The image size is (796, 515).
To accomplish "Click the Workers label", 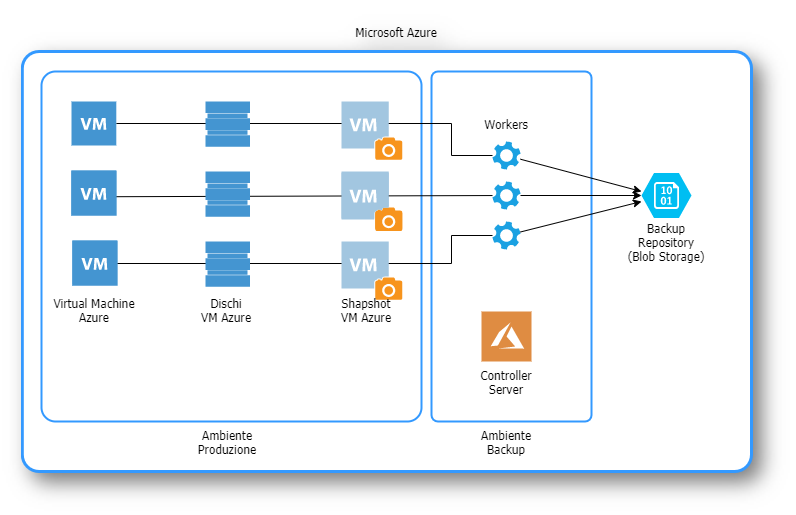I will pos(506,124).
